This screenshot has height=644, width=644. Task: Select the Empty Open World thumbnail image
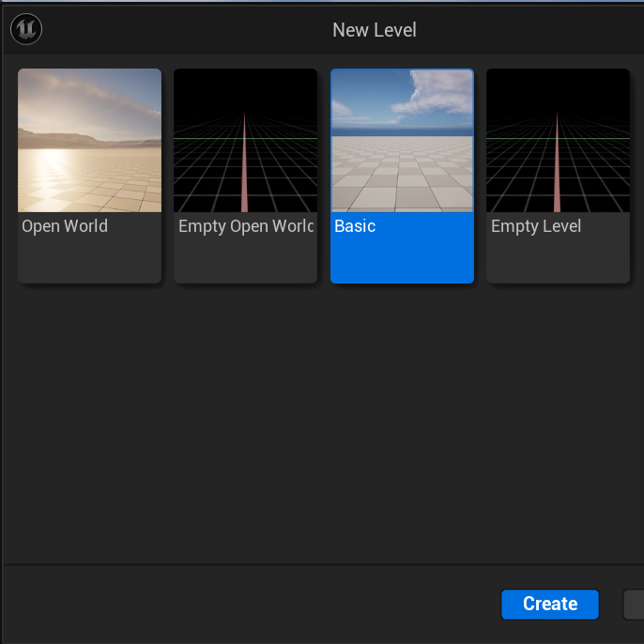pyautogui.click(x=246, y=141)
